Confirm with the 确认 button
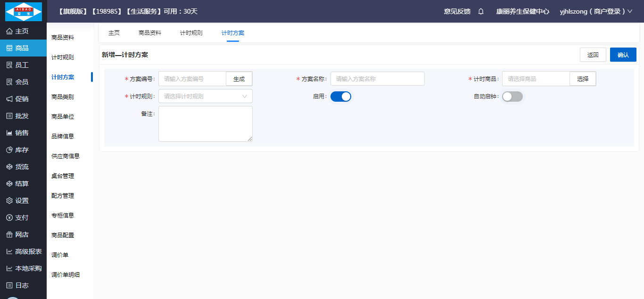644x299 pixels. (623, 55)
